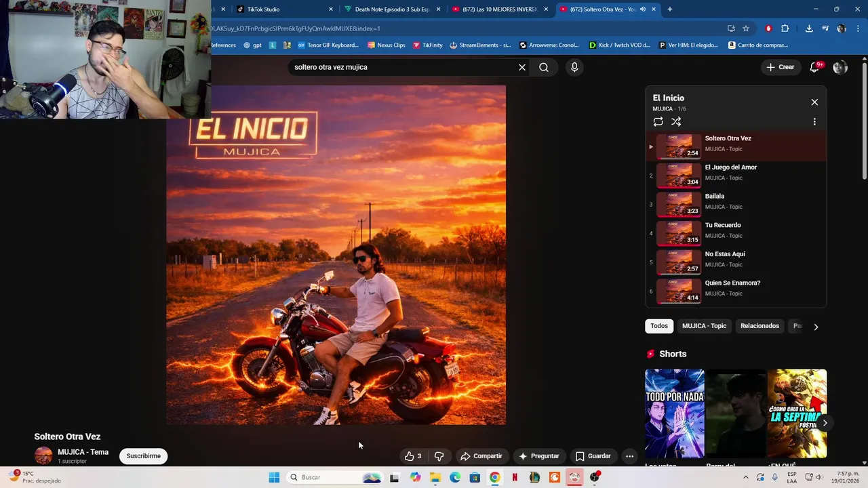Click the cast/install screen icon in address bar
Viewport: 868px width, 488px height.
(x=731, y=28)
